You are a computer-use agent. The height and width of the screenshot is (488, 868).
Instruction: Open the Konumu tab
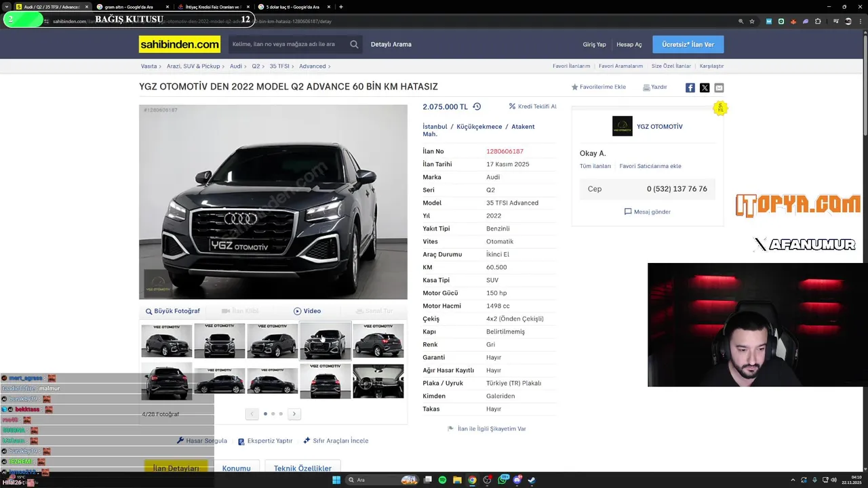pyautogui.click(x=236, y=468)
